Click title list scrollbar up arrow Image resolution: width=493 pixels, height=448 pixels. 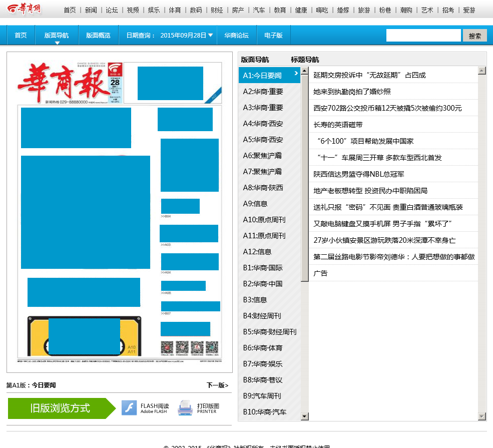481,71
